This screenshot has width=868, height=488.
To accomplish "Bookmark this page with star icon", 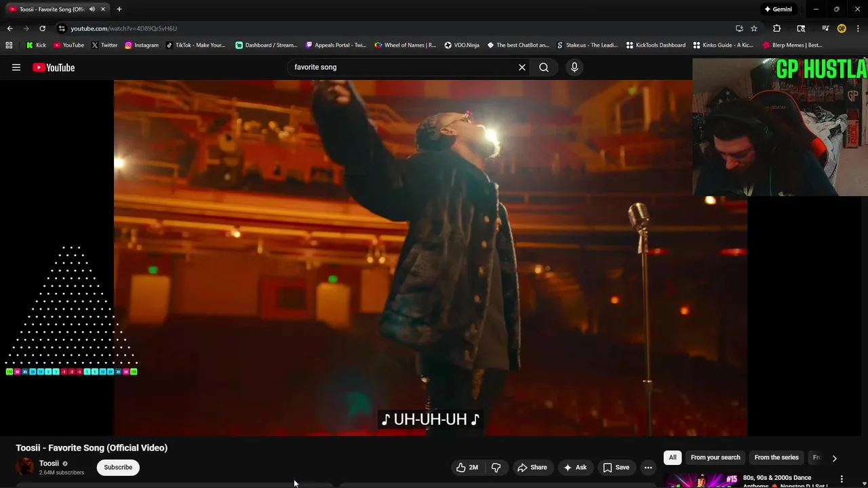I will point(754,28).
